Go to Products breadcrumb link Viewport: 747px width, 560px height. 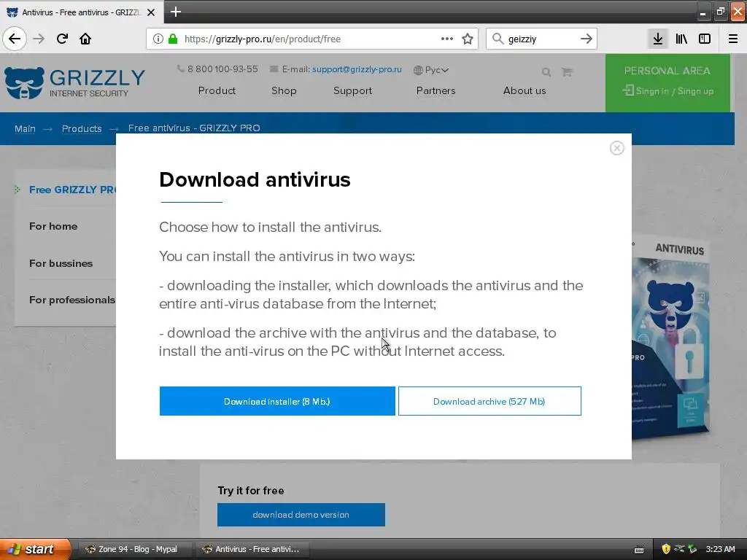82,128
